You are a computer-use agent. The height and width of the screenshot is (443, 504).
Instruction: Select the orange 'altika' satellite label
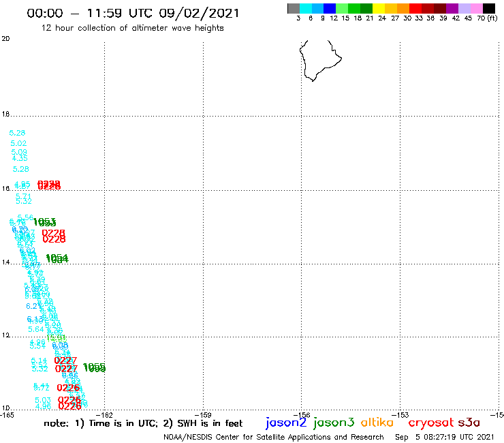point(377,422)
